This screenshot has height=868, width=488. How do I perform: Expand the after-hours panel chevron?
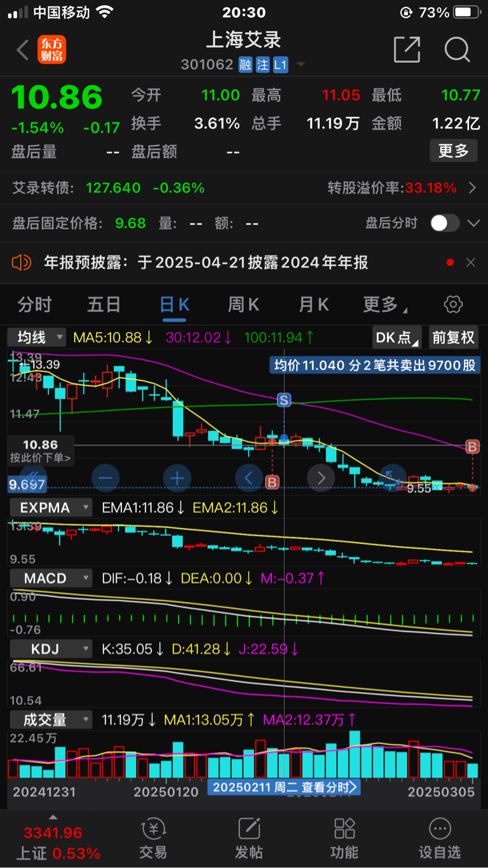pyautogui.click(x=473, y=223)
